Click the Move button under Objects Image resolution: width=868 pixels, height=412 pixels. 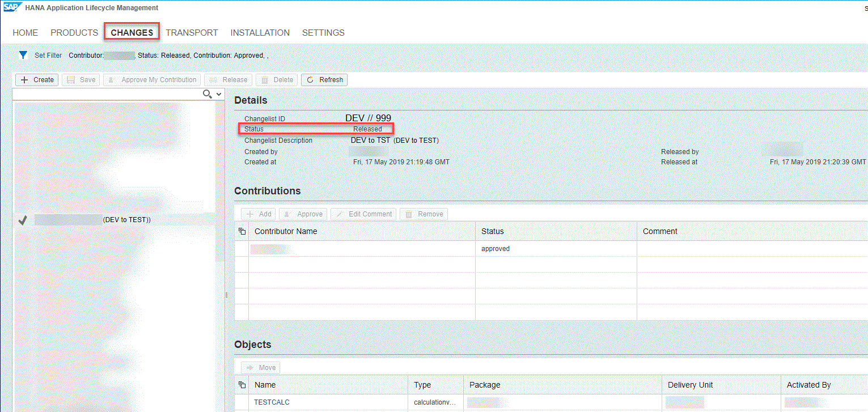[x=261, y=368]
